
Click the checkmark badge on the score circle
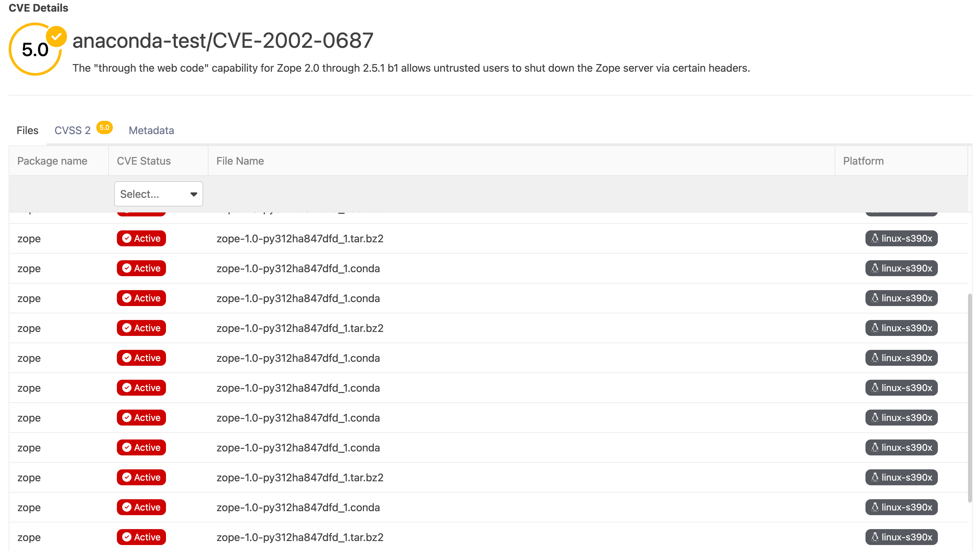pyautogui.click(x=56, y=37)
